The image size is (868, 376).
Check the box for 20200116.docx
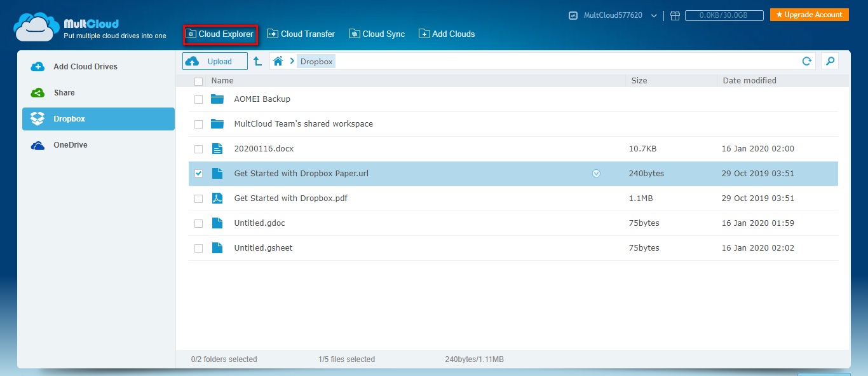199,149
